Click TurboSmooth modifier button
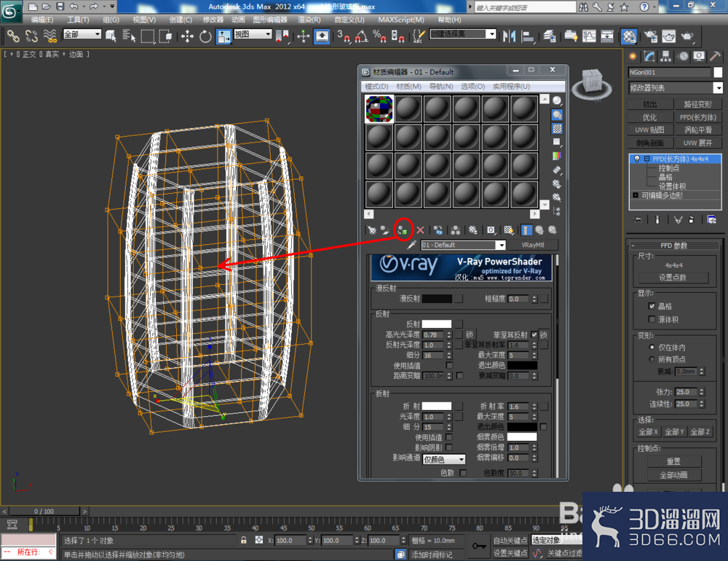 point(698,130)
